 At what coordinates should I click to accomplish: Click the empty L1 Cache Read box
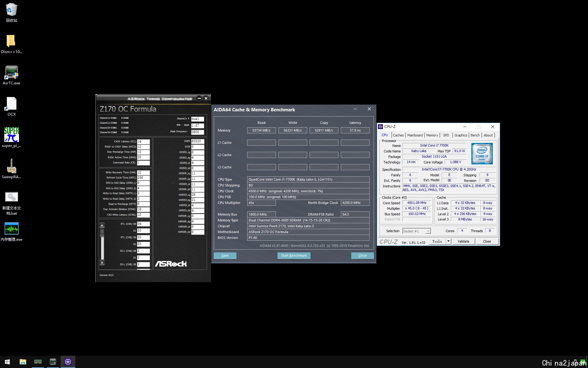click(x=261, y=143)
